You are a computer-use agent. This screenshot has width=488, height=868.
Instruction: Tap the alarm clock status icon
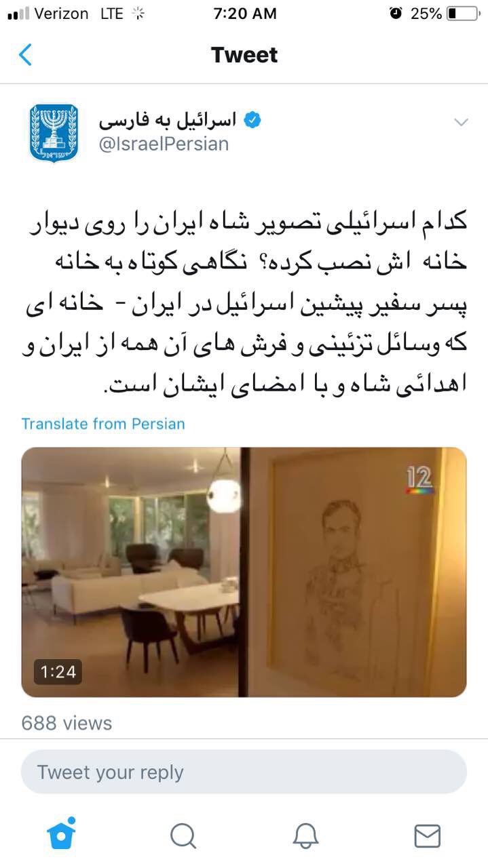click(396, 14)
